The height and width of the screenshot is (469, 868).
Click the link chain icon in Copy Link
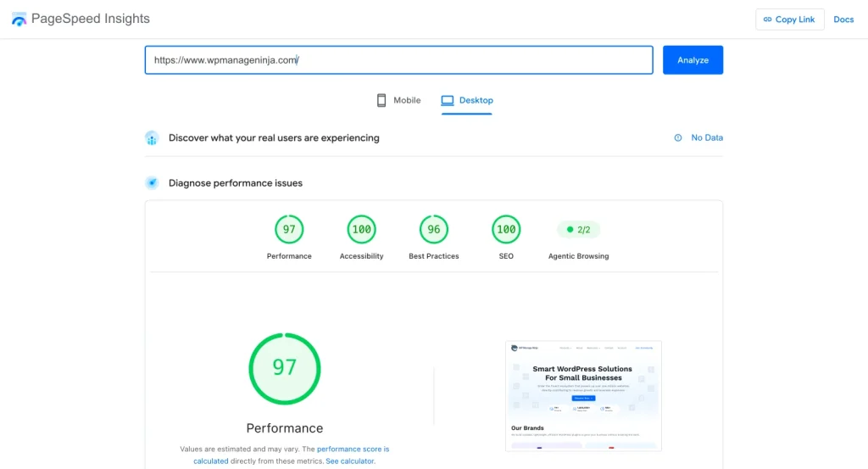pos(767,20)
